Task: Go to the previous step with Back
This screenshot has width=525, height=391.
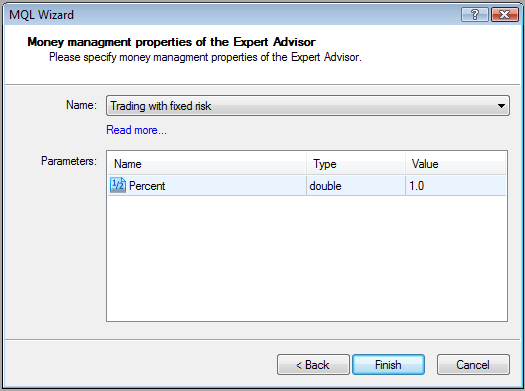Action: tap(313, 365)
